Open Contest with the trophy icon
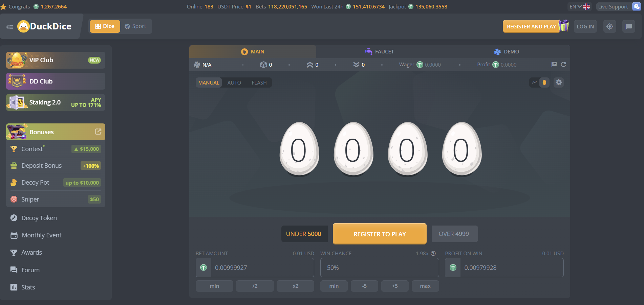The image size is (644, 305). 56,149
